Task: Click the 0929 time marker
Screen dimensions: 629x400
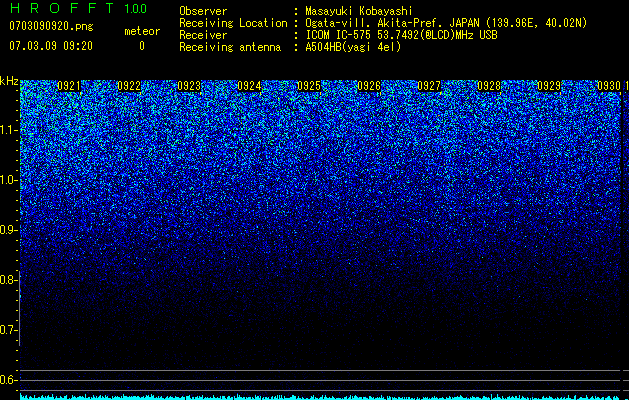Action: pos(549,86)
